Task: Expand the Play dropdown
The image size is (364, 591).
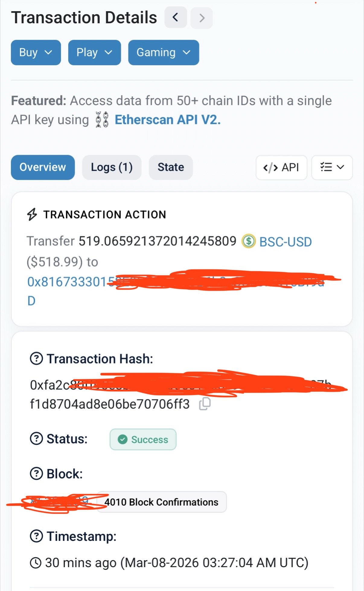Action: pos(94,53)
